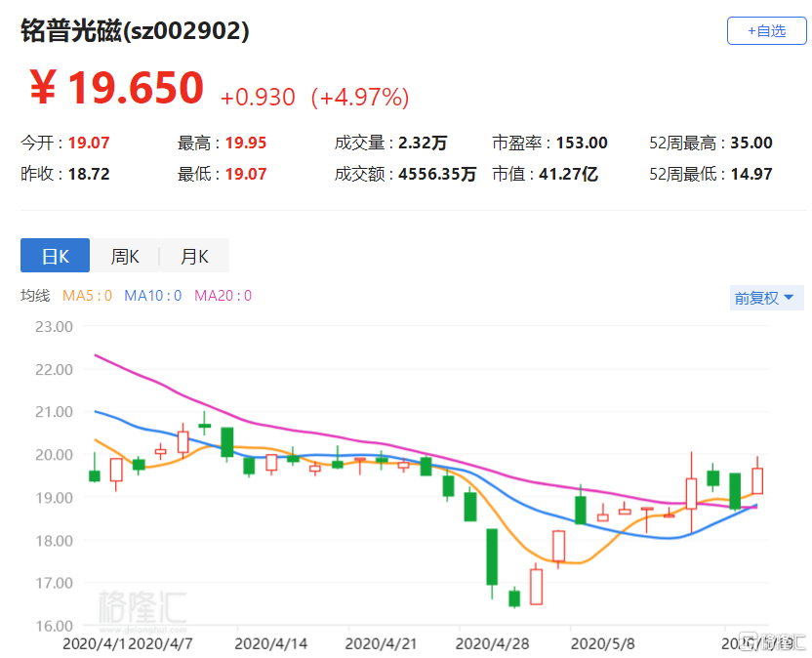The width and height of the screenshot is (812, 658).
Task: Click the 2020/5/8 date axis label
Action: tap(603, 644)
